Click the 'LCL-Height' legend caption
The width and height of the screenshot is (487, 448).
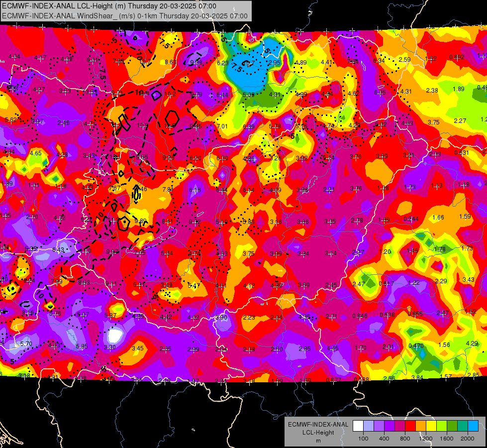point(318,433)
